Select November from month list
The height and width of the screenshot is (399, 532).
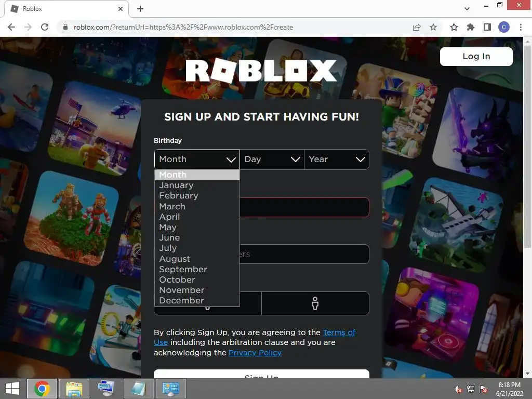tap(197, 290)
